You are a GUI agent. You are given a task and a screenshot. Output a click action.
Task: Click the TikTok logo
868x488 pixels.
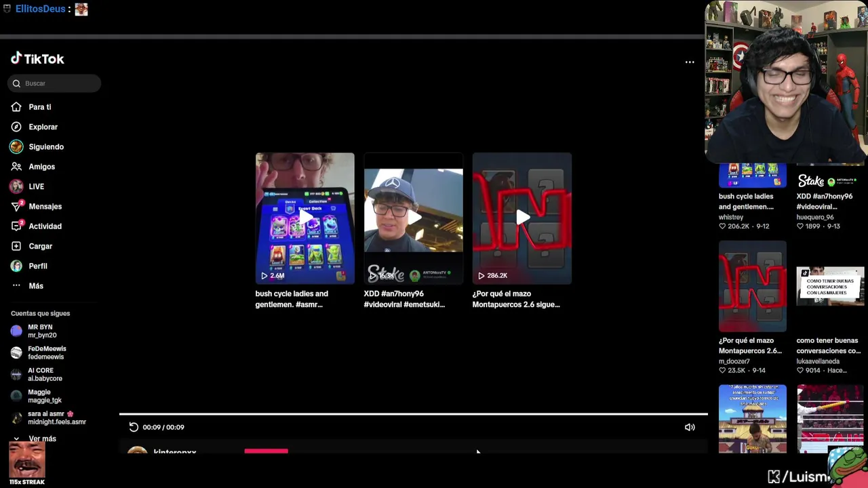tap(37, 59)
